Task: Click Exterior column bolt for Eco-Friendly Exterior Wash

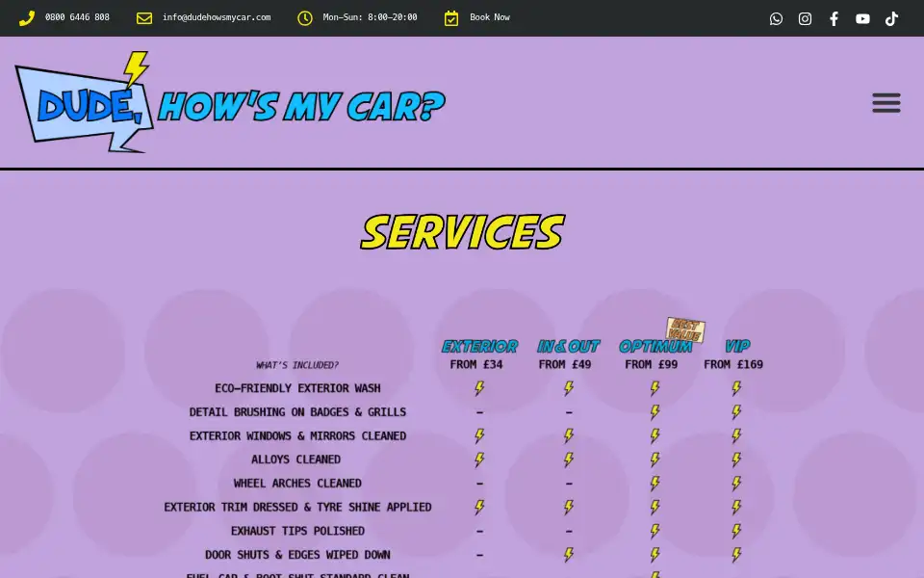Action: click(x=479, y=388)
